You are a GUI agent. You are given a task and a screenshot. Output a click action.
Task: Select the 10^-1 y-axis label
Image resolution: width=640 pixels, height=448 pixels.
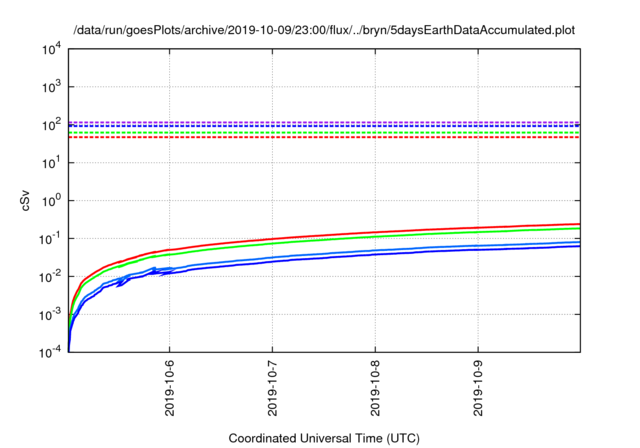point(50,238)
